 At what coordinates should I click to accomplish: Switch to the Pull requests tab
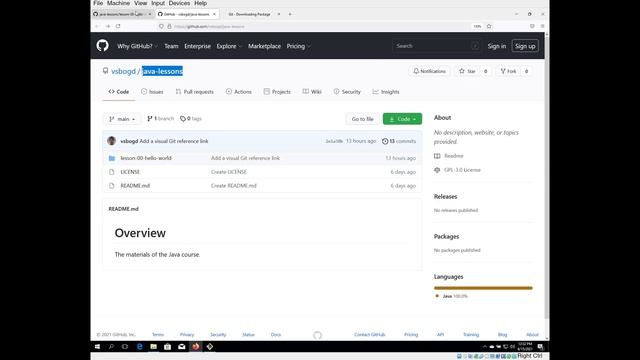(x=195, y=92)
